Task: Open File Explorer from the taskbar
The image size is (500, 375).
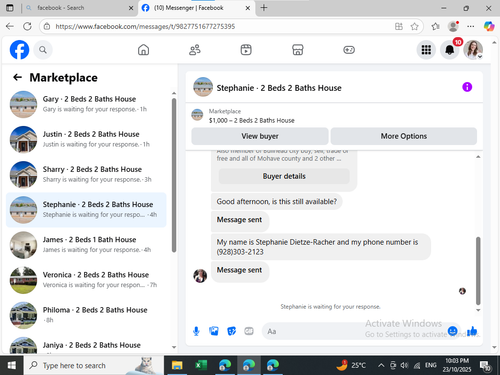Action: (x=177, y=365)
